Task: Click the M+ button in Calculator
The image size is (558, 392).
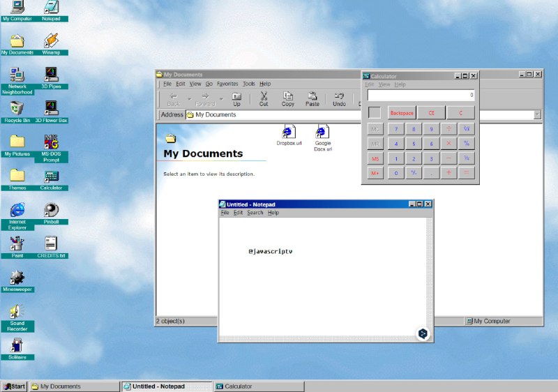Action: click(x=375, y=173)
